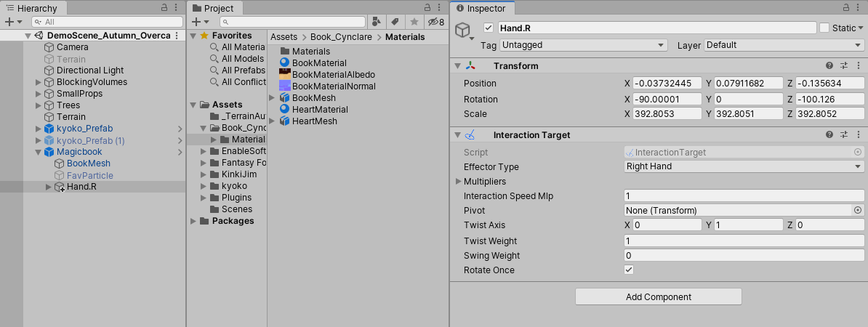This screenshot has height=327, width=868.
Task: Open the Layer dropdown
Action: tap(784, 45)
